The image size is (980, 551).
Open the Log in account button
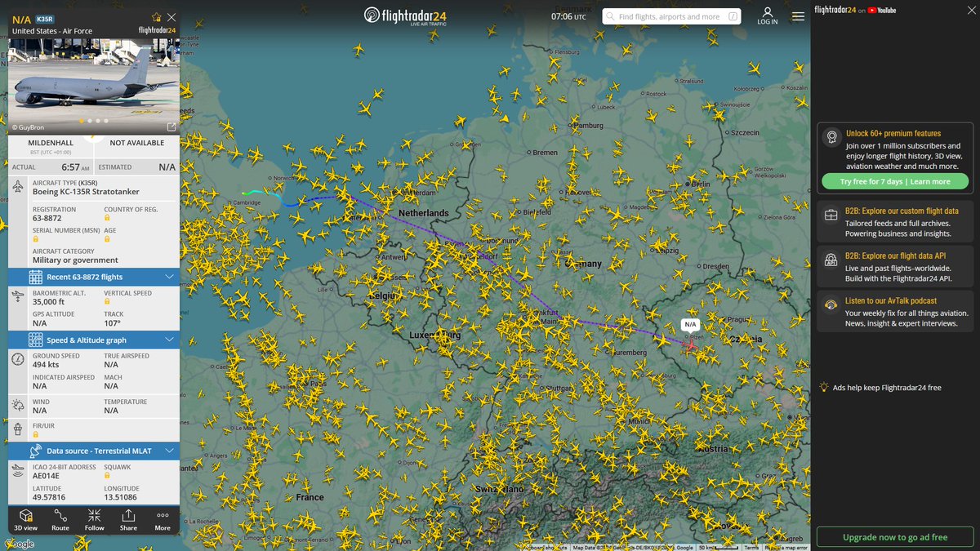[x=768, y=16]
